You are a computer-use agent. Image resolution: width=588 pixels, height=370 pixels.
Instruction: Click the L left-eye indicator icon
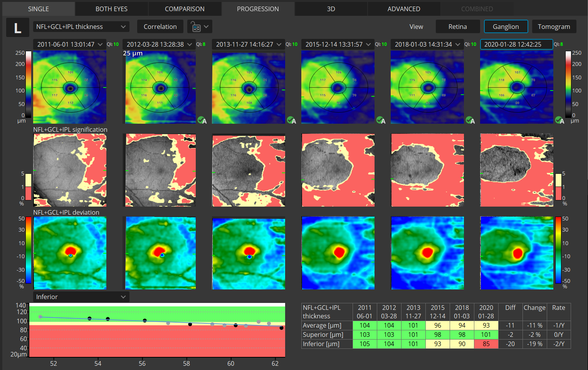[17, 27]
